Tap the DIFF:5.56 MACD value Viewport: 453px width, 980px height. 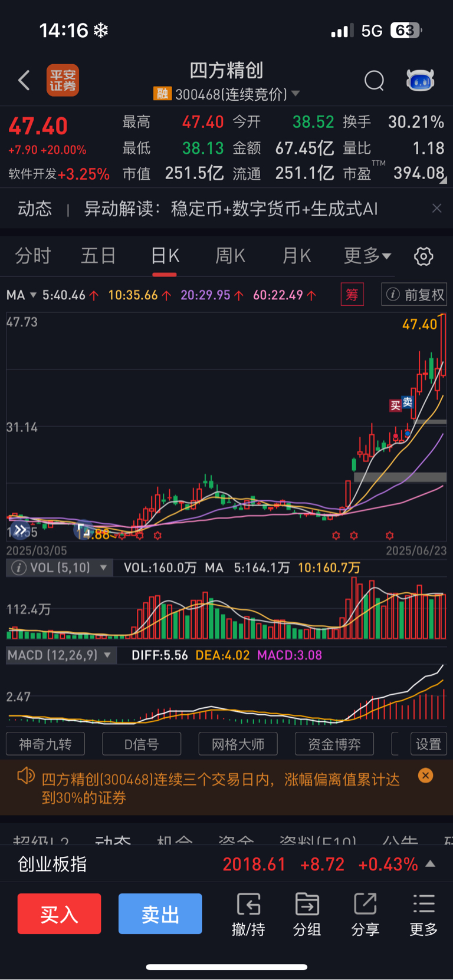[159, 655]
